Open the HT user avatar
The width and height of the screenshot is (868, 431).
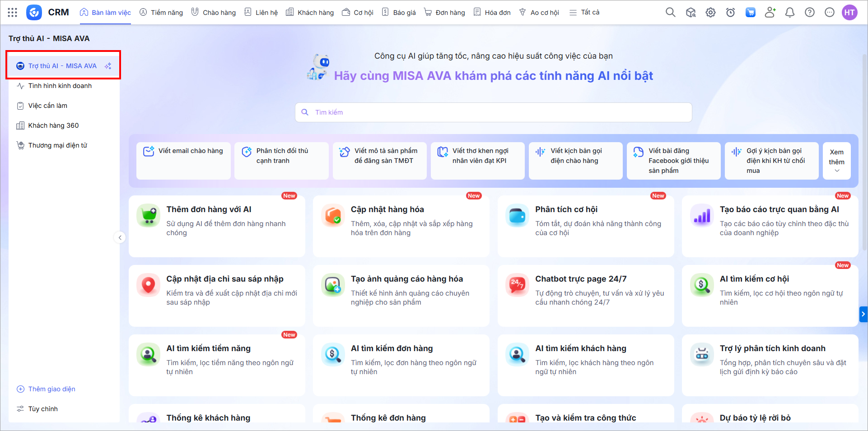[x=849, y=13]
